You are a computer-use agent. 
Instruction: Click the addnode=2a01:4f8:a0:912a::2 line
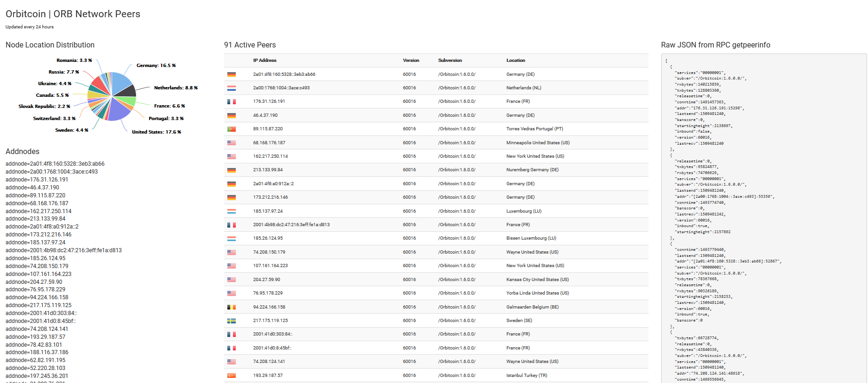(x=42, y=227)
